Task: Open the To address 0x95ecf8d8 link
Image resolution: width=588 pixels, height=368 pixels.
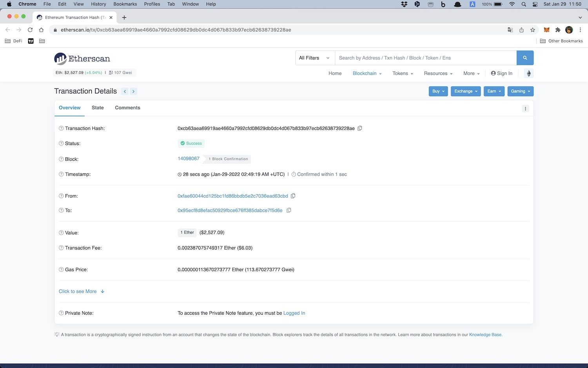Action: 230,210
